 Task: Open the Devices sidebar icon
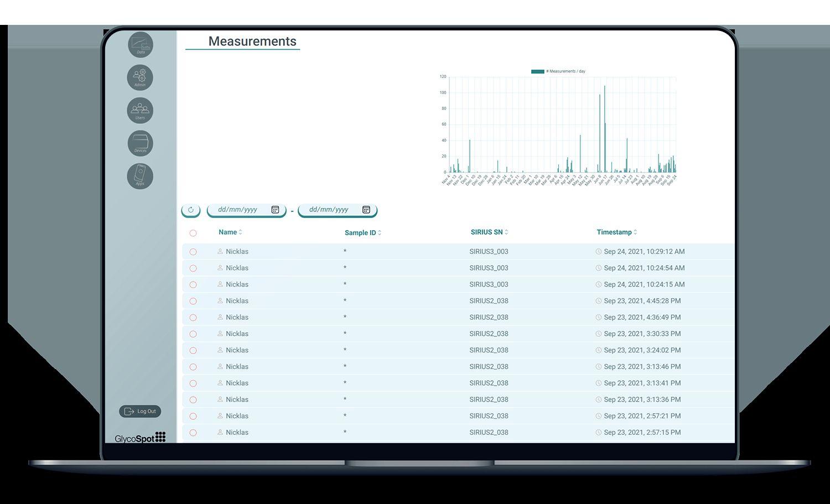tap(141, 143)
